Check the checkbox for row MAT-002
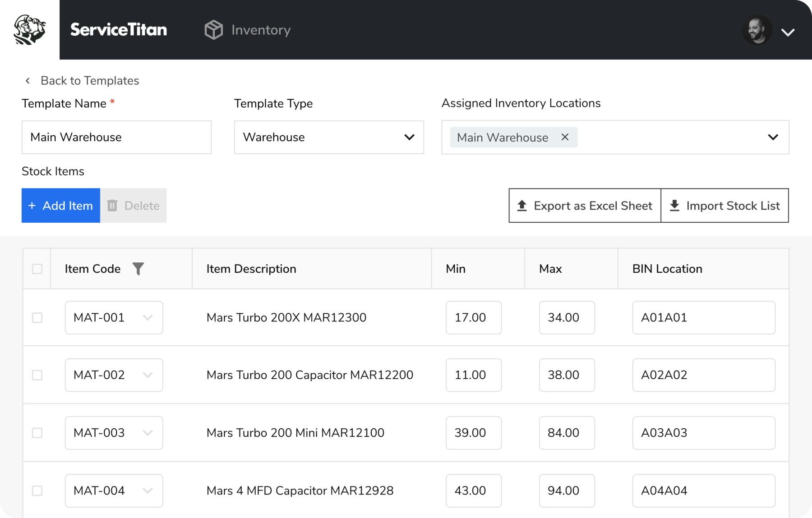The height and width of the screenshot is (518, 812). click(37, 375)
